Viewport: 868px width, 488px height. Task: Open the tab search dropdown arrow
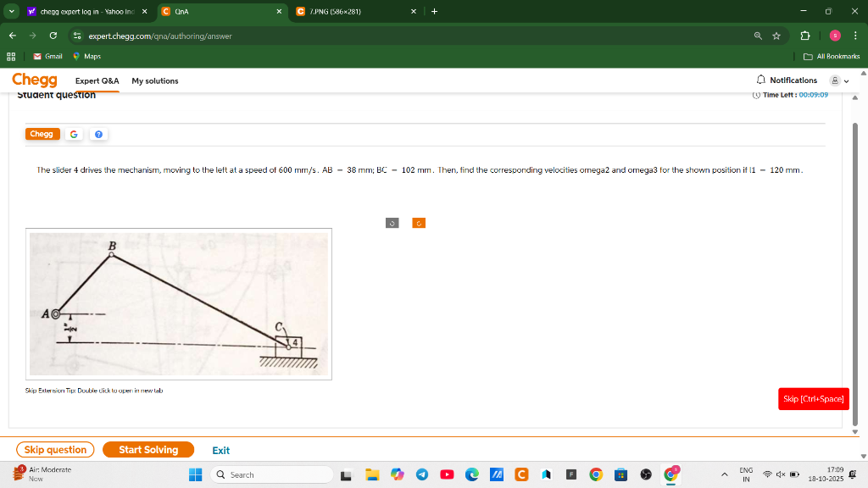click(x=11, y=11)
